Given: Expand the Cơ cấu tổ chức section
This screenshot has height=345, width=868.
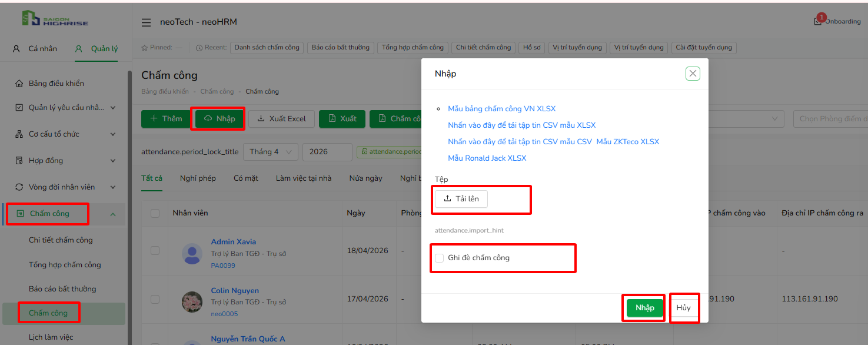Looking at the screenshot, I should (113, 134).
